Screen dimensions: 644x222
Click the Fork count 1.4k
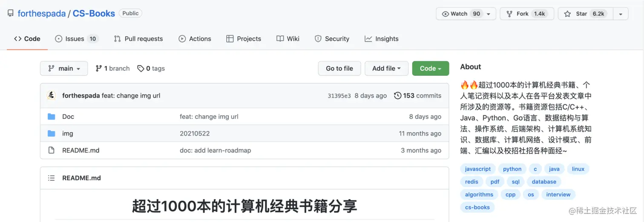(540, 14)
